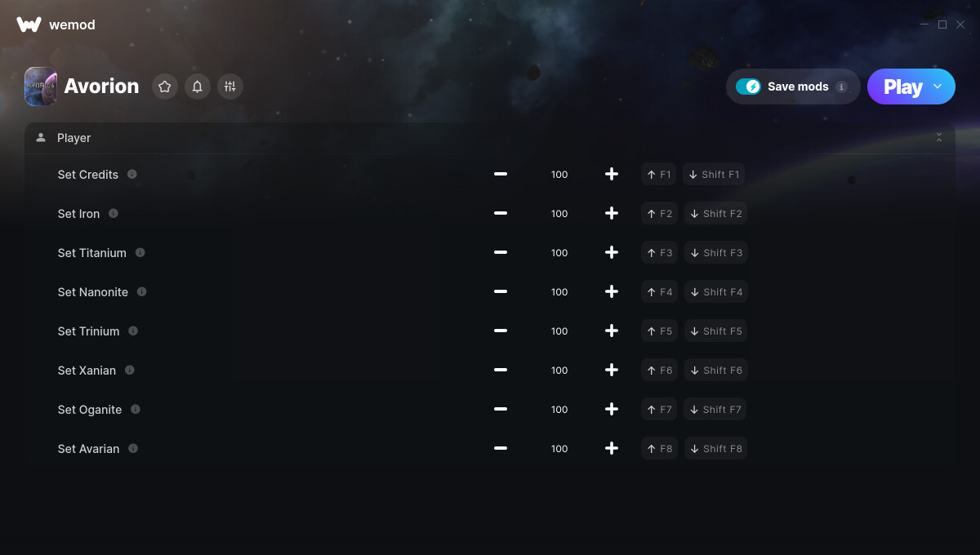Image resolution: width=980 pixels, height=555 pixels.
Task: Click the info icon next to Save mods
Action: click(x=842, y=87)
